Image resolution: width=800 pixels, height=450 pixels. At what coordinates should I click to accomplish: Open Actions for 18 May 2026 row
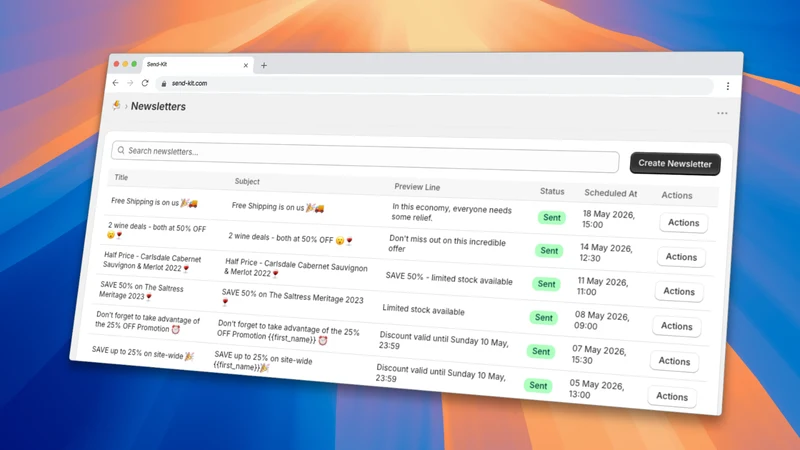[x=683, y=222]
